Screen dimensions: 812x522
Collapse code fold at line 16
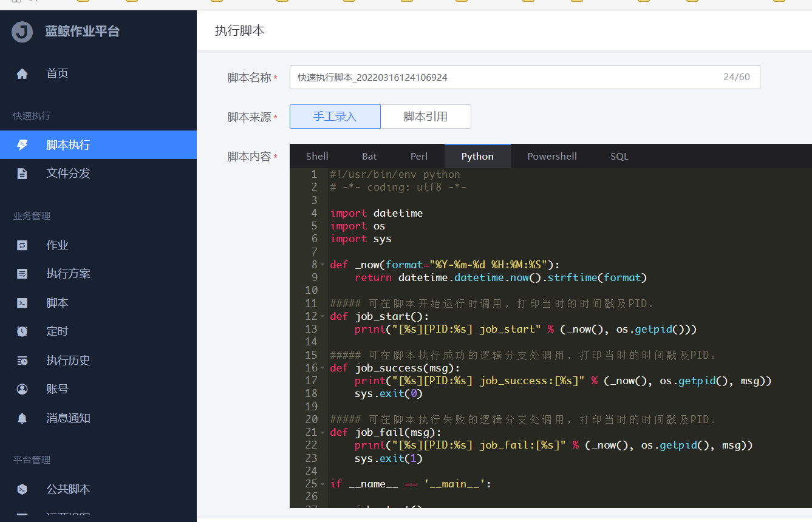tap(323, 368)
